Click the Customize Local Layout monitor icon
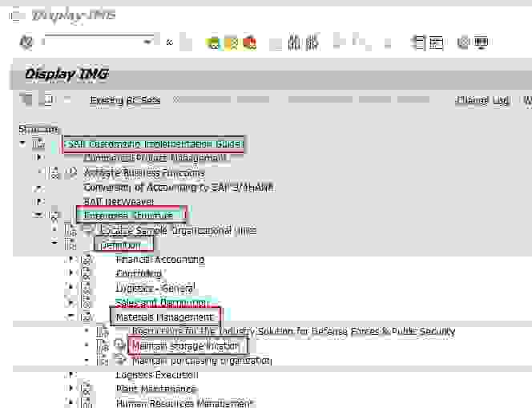 (x=481, y=42)
